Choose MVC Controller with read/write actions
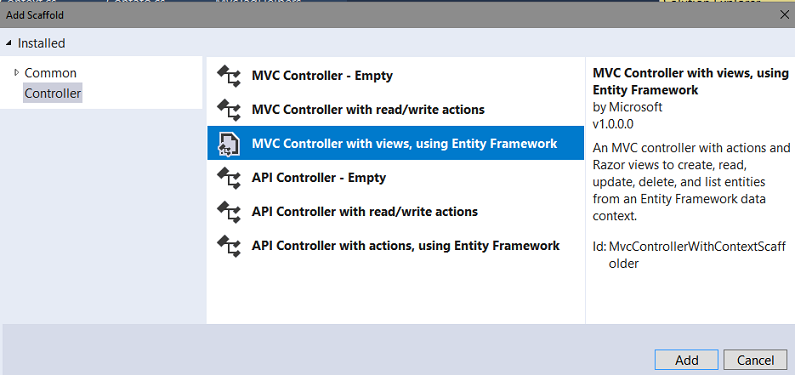Image resolution: width=795 pixels, height=375 pixels. pos(395,109)
